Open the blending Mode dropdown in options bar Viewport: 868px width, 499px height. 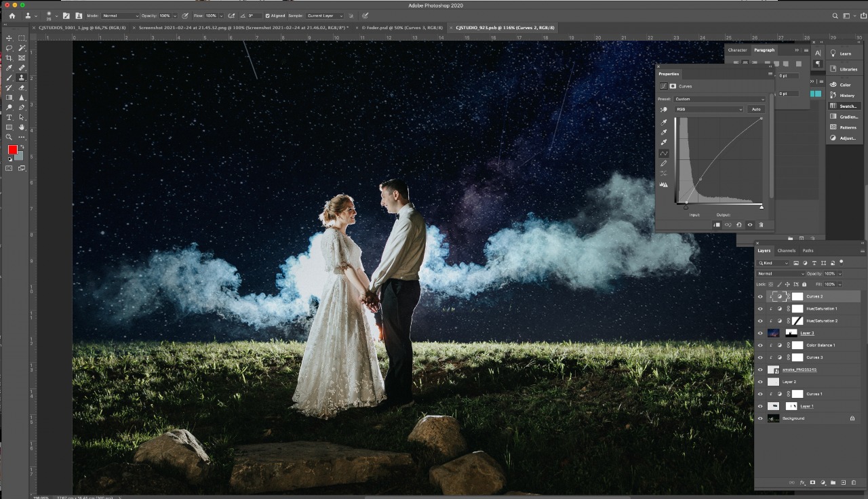(x=121, y=16)
